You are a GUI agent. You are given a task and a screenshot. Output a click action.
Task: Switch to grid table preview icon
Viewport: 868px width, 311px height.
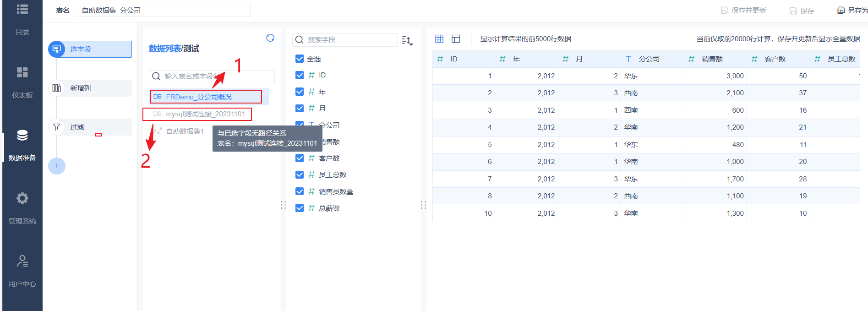[439, 39]
